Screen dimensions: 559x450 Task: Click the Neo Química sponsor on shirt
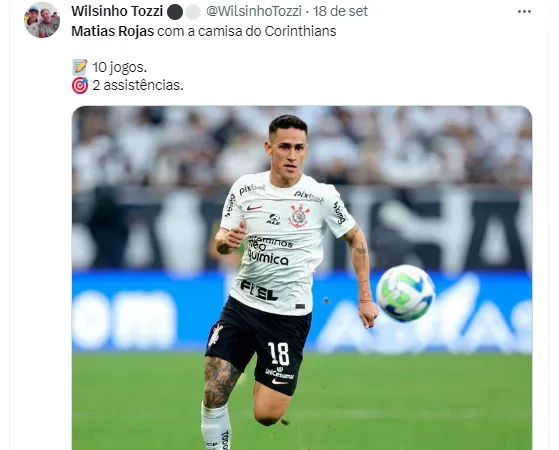268,251
